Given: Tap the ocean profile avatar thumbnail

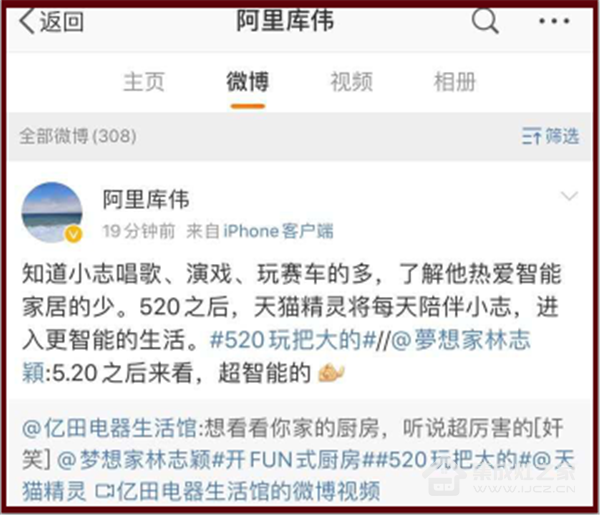Looking at the screenshot, I should [52, 212].
